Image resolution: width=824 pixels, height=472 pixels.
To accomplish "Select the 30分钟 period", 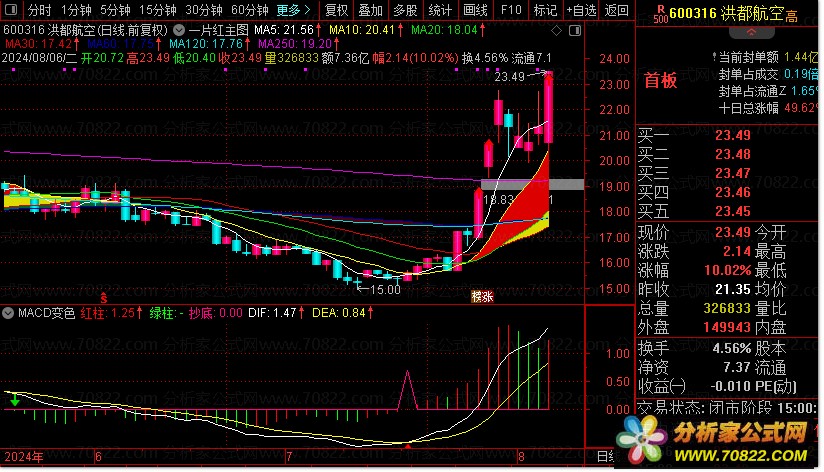I will (x=204, y=10).
